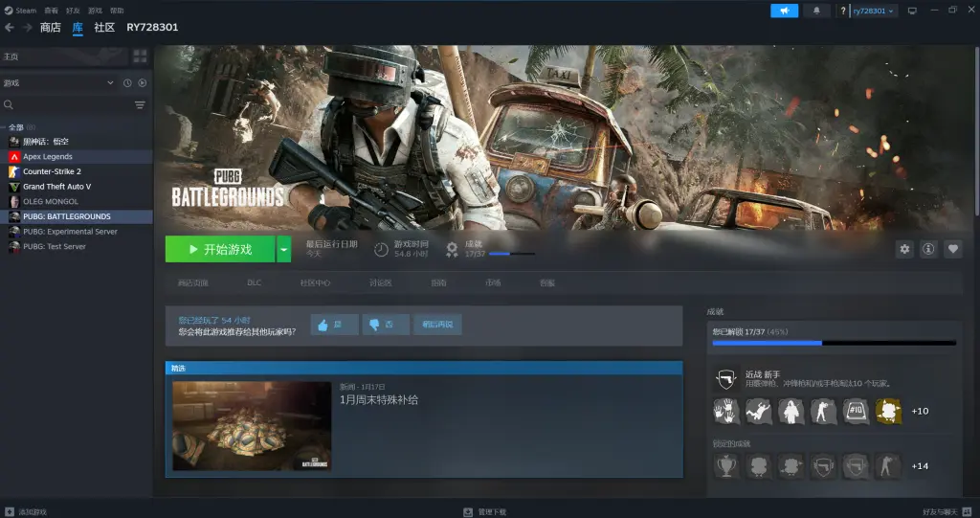
Task: Open the 讨论区 link
Action: pyautogui.click(x=380, y=283)
